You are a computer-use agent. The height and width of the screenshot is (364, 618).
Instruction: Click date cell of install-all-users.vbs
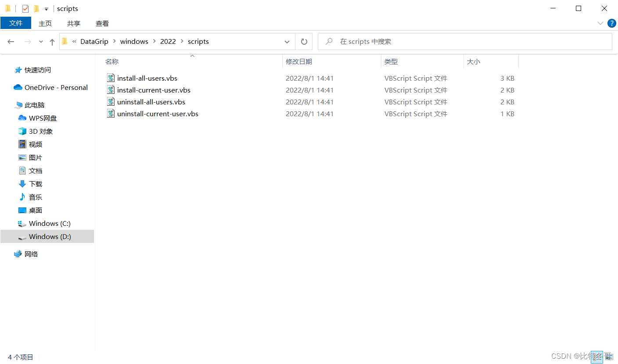coord(309,79)
